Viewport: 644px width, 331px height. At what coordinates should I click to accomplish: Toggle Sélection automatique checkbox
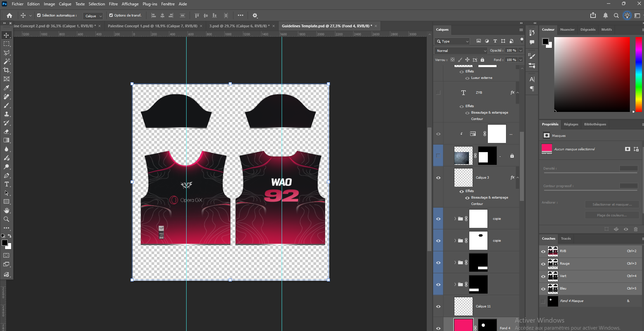pos(39,16)
